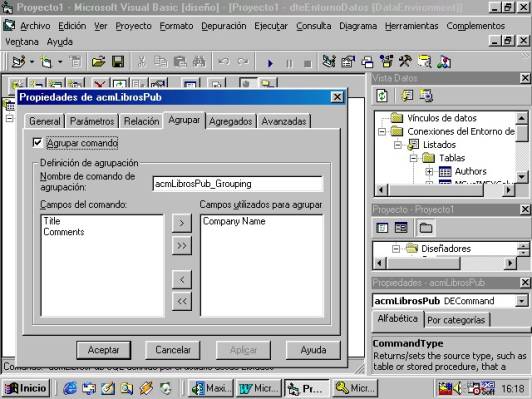Remove the field with the < button
Image resolution: width=532 pixels, height=399 pixels.
pyautogui.click(x=182, y=280)
